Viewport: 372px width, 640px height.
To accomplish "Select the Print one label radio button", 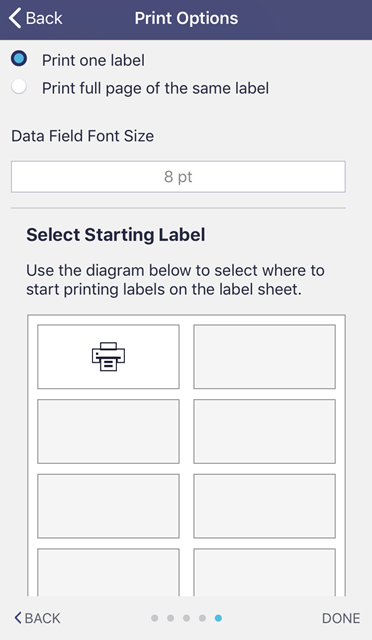I will coord(19,58).
